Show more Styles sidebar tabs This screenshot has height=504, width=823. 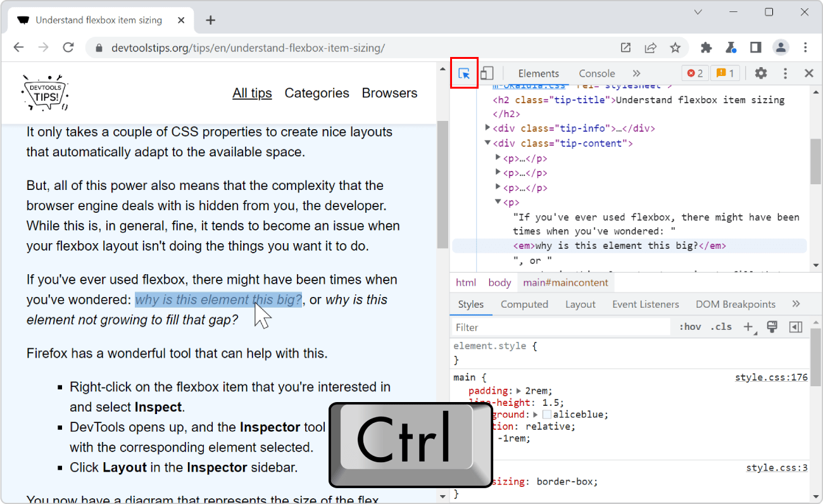[x=796, y=304]
